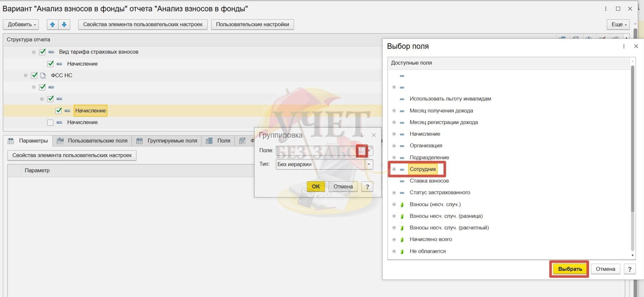Clear the Поле field with its x button
Screen dimensions: 644x297
[369, 151]
